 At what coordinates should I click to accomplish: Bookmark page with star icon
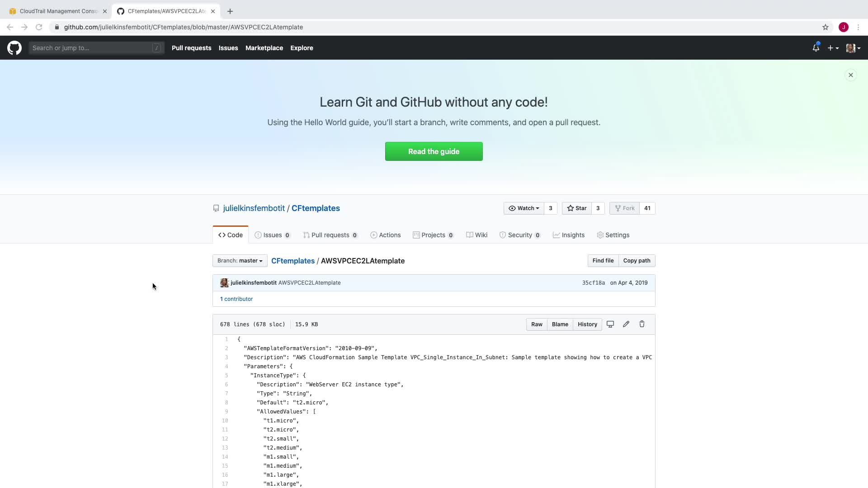[x=826, y=27]
